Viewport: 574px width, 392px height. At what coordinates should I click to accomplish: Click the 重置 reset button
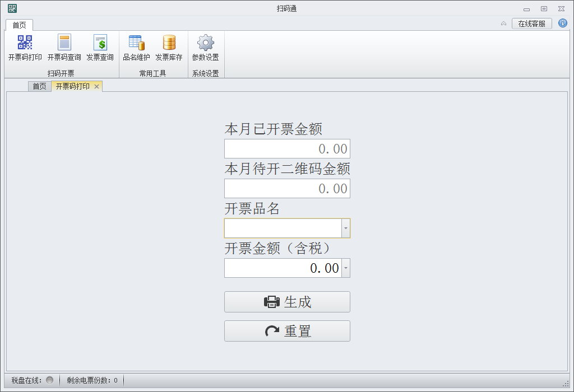pos(287,331)
